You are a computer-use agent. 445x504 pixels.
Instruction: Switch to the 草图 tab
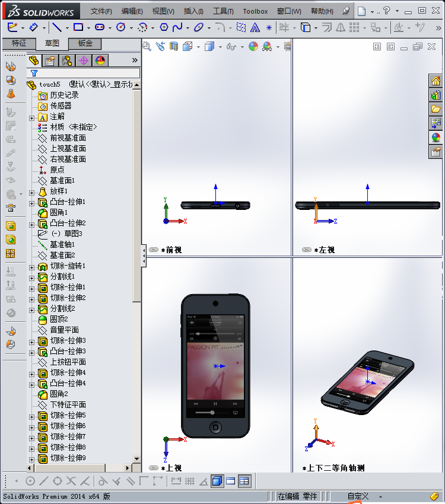click(x=52, y=43)
